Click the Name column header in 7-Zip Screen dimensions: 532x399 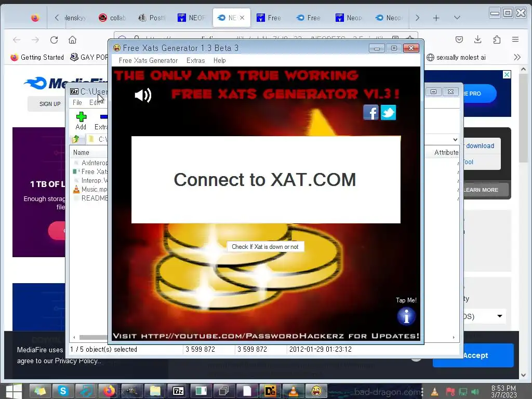point(82,153)
